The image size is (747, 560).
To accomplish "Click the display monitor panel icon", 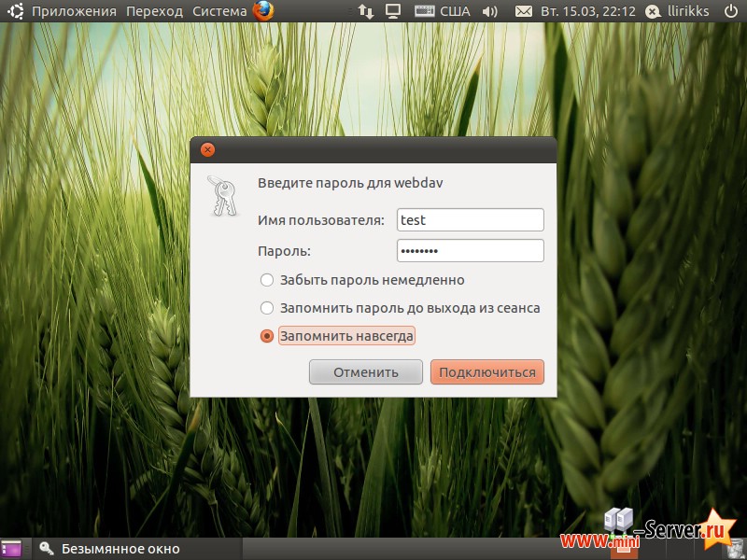I will [393, 11].
